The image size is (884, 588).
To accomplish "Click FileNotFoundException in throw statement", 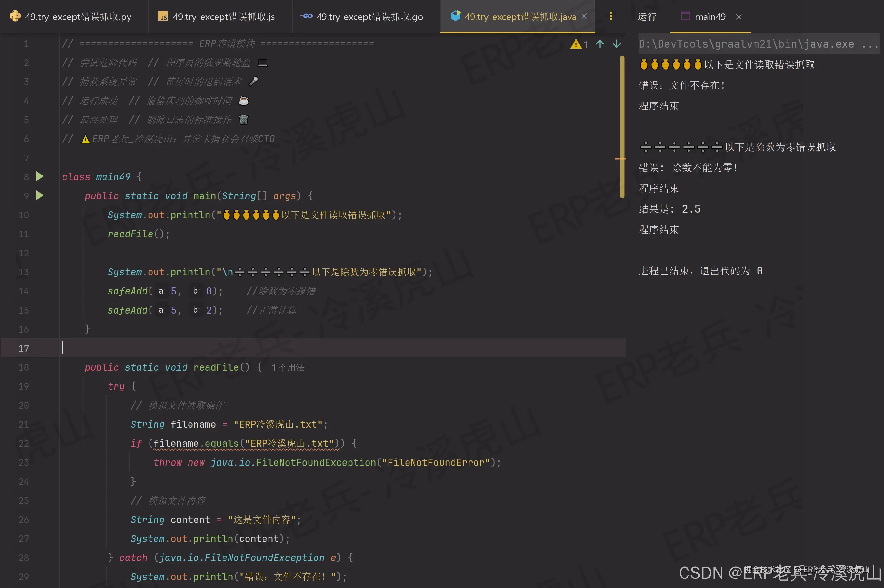I will (316, 462).
